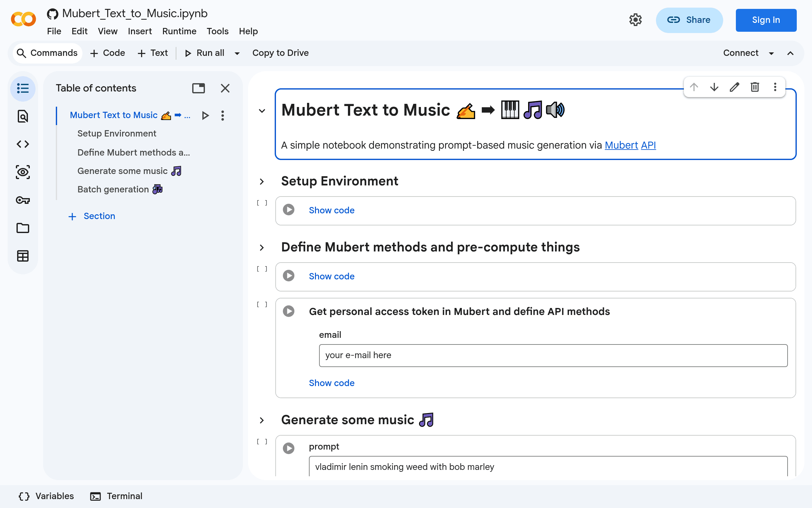Go to Batch generation in contents
Image resolution: width=812 pixels, height=508 pixels.
click(x=120, y=190)
